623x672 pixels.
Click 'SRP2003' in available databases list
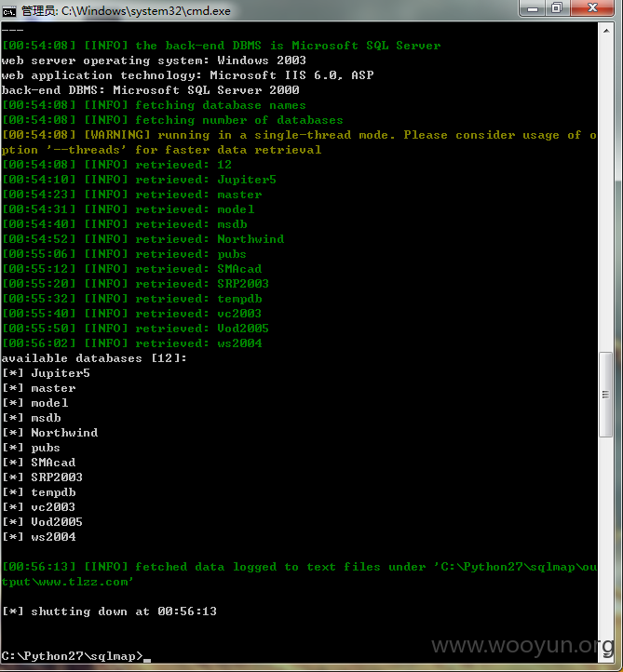point(57,477)
